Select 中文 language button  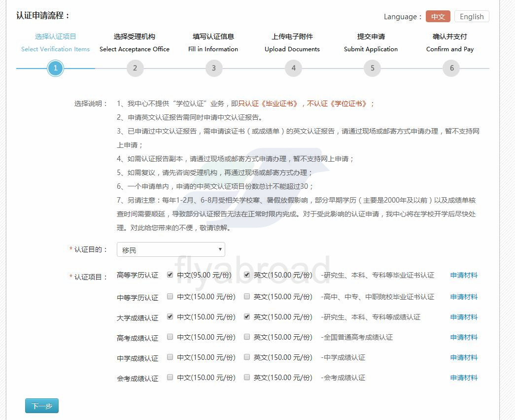click(438, 17)
